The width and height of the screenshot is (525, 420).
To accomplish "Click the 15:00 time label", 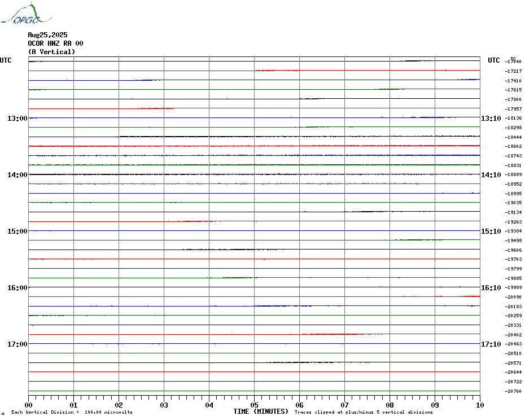I will click(x=17, y=231).
